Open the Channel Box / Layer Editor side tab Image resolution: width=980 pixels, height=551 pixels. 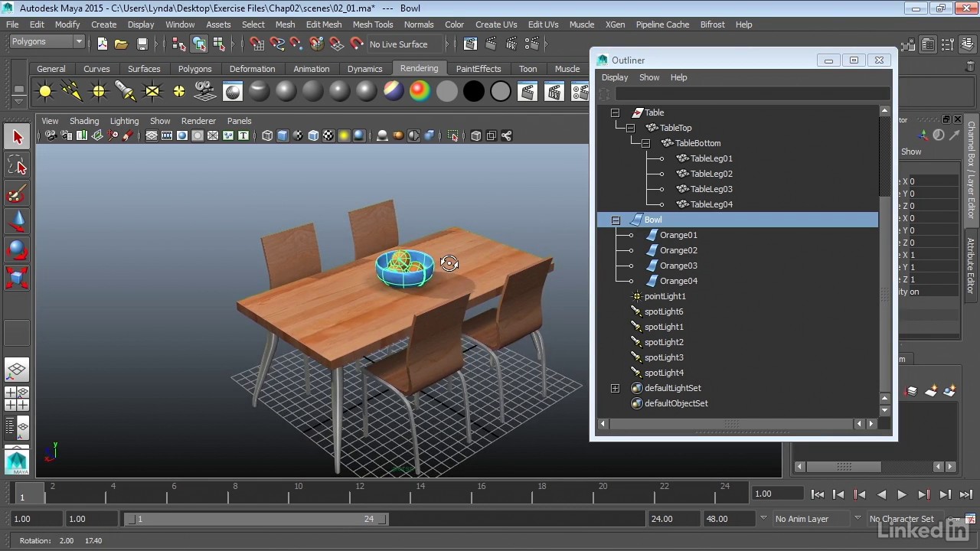click(x=971, y=171)
